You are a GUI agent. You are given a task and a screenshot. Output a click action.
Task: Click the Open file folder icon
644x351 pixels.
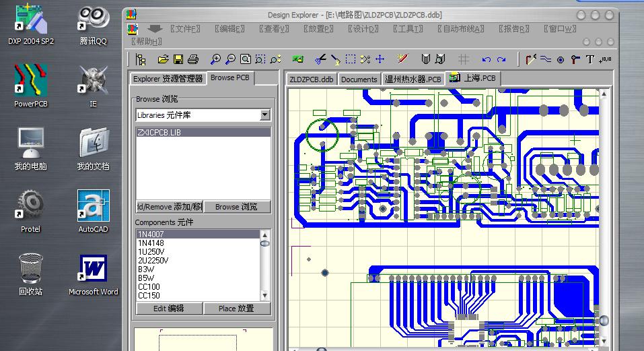pyautogui.click(x=163, y=60)
